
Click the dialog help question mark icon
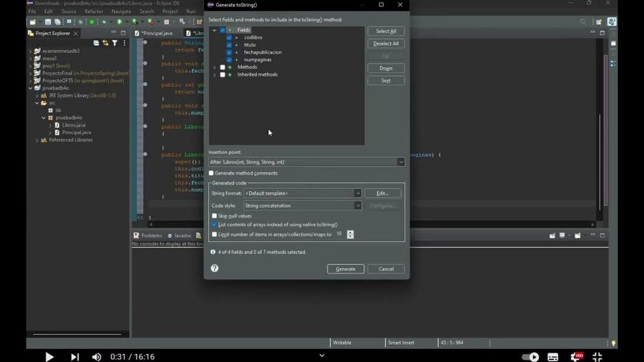(214, 268)
